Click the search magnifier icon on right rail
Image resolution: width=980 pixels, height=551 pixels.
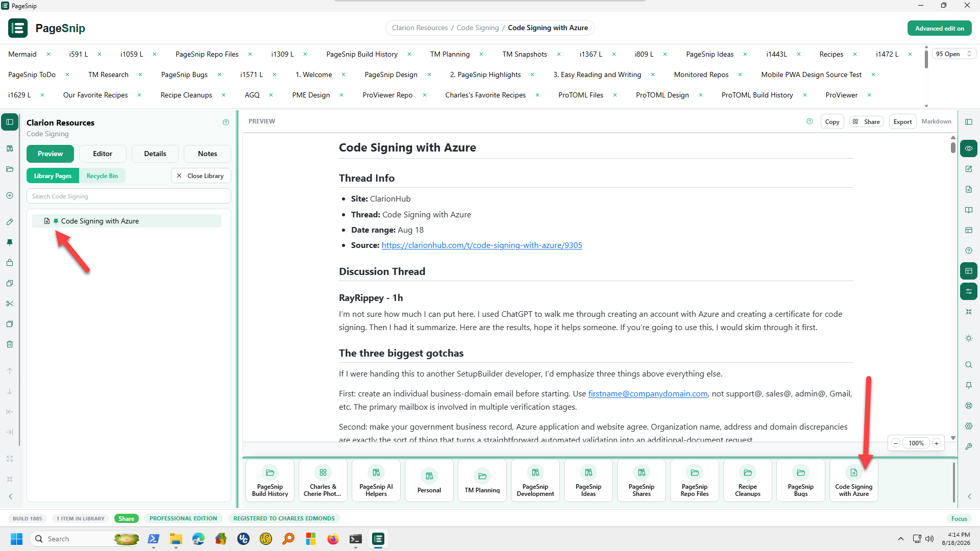pos(969,365)
